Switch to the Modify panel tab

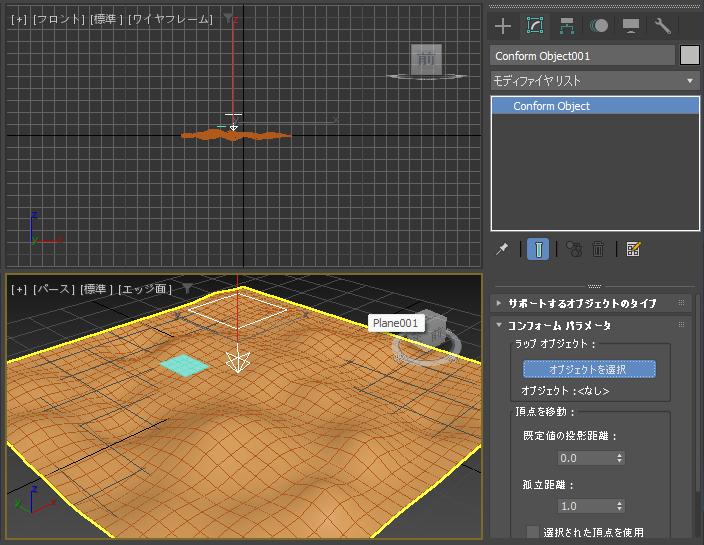[x=535, y=26]
